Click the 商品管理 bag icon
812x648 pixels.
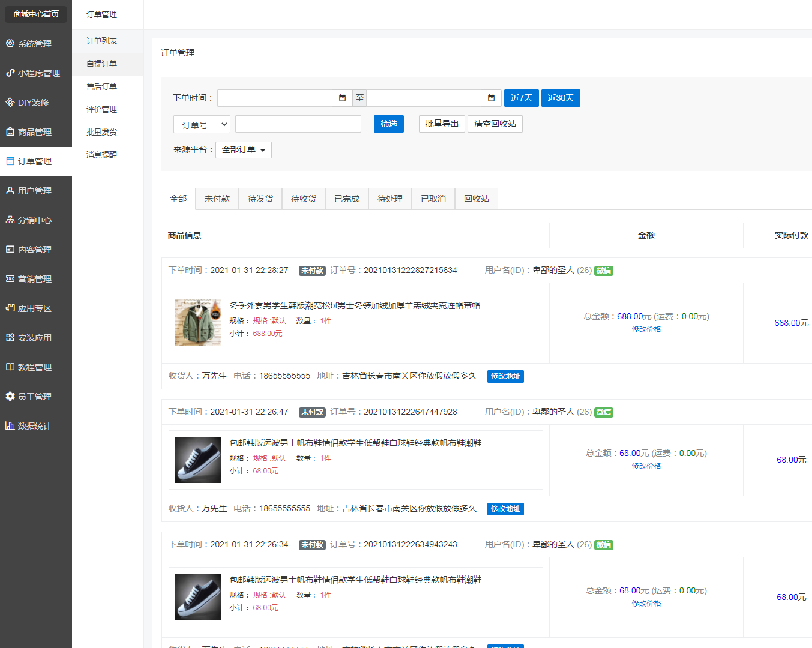[10, 131]
